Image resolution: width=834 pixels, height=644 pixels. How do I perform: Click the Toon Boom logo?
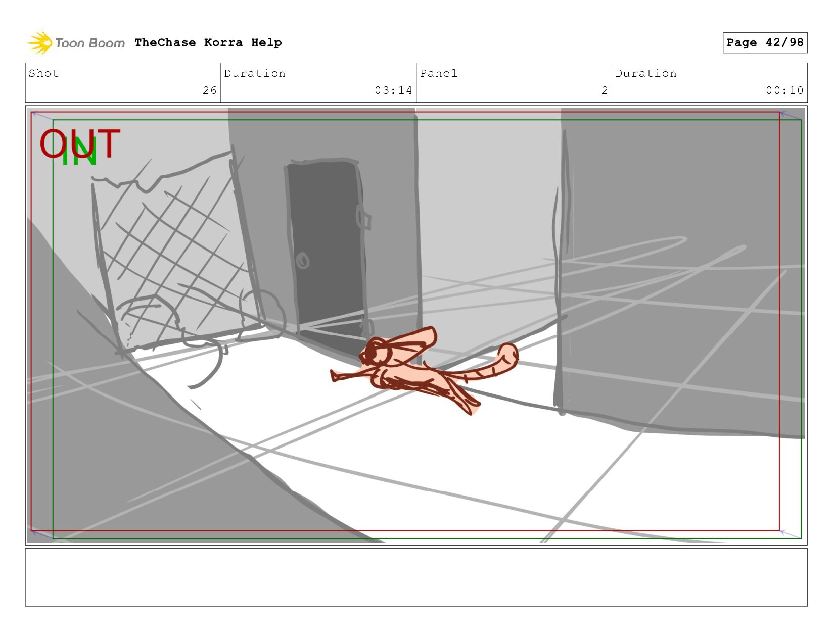(76, 43)
